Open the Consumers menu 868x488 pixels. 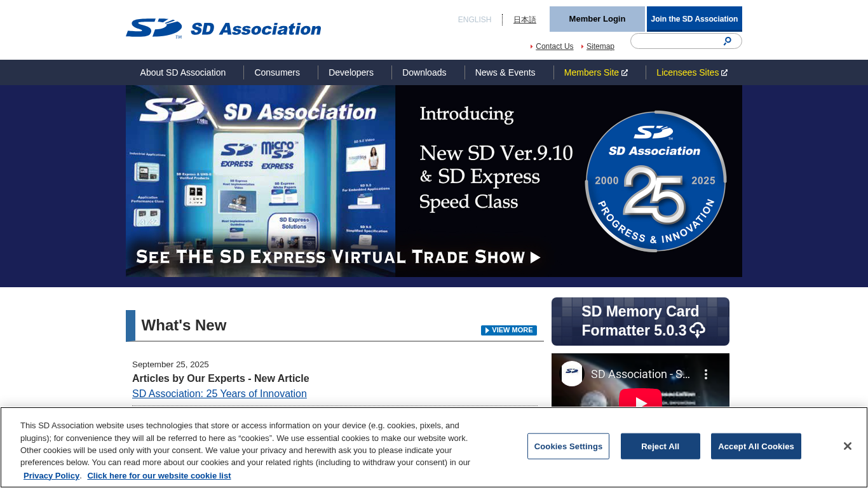pos(277,72)
